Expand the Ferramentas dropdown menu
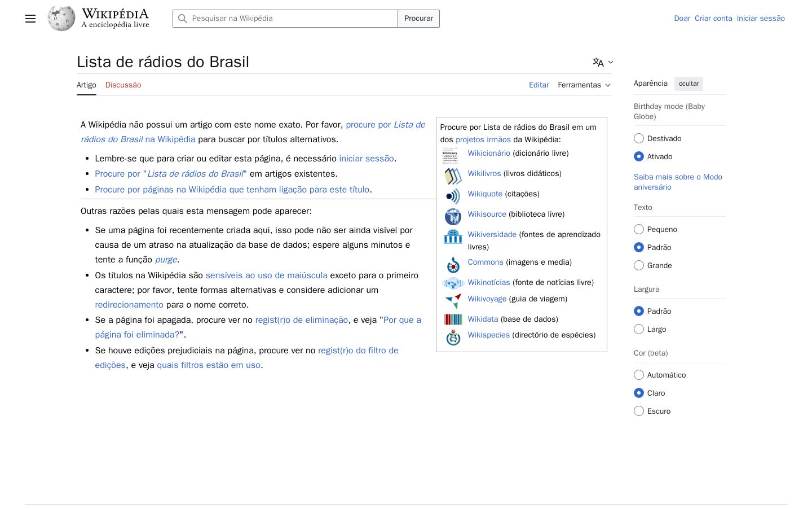 pos(584,85)
